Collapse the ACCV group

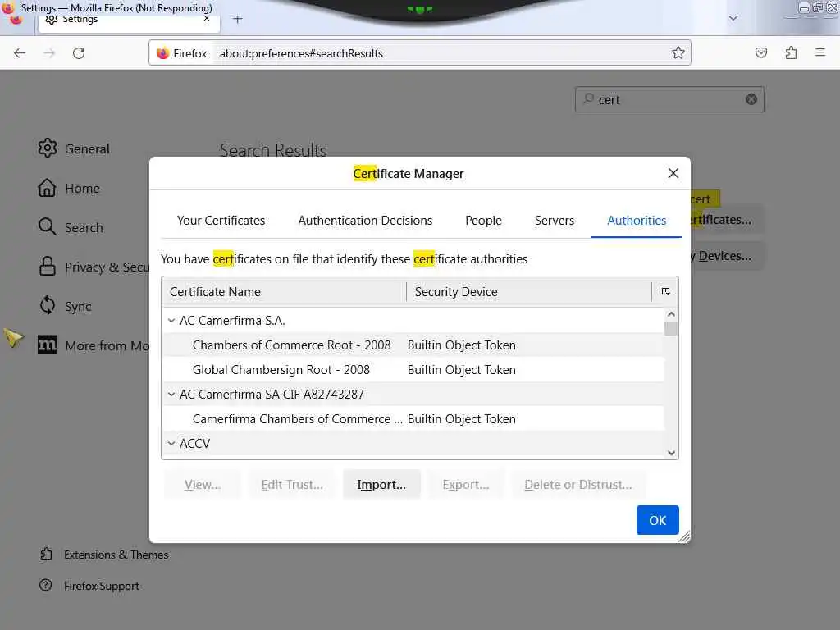tap(171, 444)
